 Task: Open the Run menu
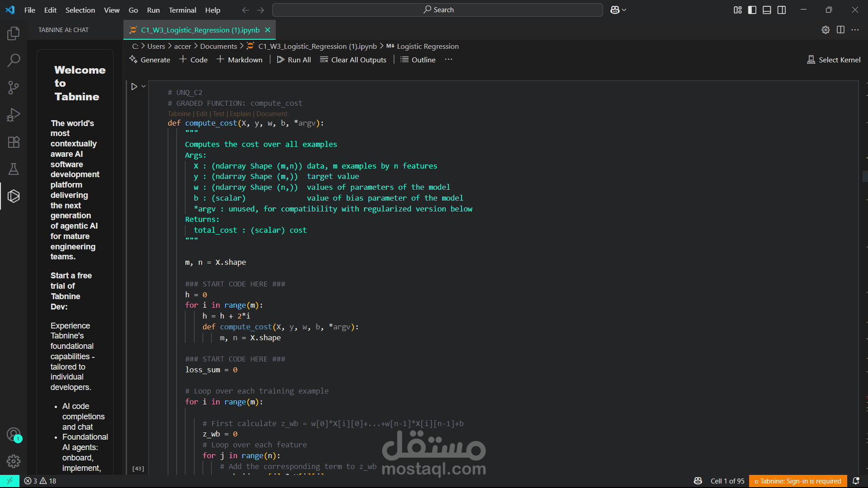153,10
